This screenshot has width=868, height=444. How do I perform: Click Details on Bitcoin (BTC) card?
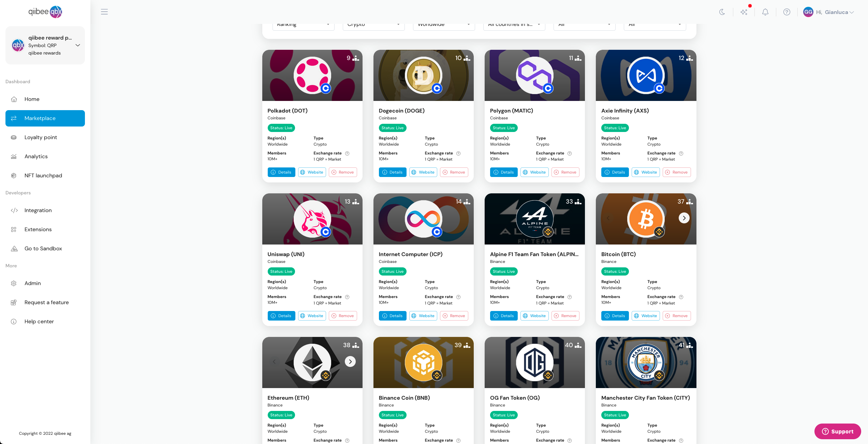coord(615,316)
